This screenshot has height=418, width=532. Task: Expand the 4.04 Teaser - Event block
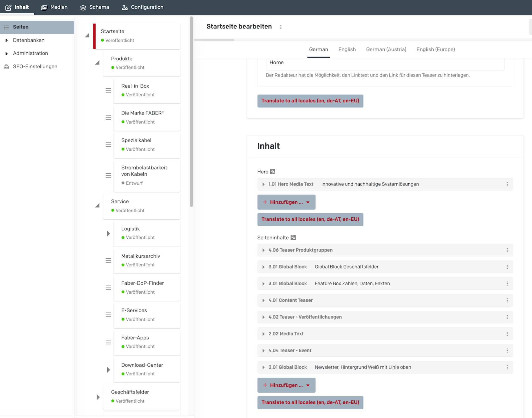coord(263,351)
